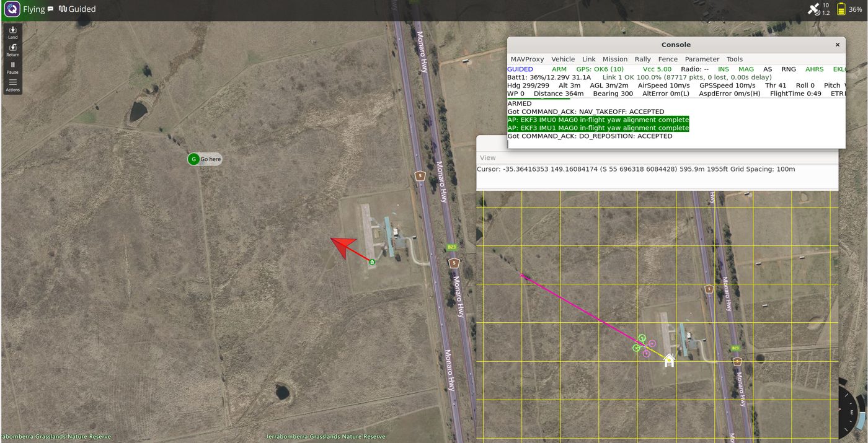Open the QGroundControl application menu logo
Screen dimensions: 868x443
click(12, 9)
